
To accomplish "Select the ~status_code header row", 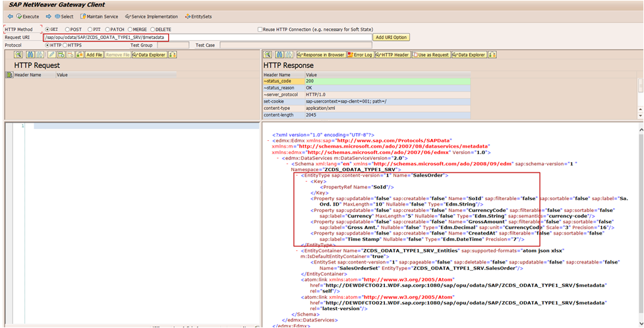I will [x=366, y=81].
